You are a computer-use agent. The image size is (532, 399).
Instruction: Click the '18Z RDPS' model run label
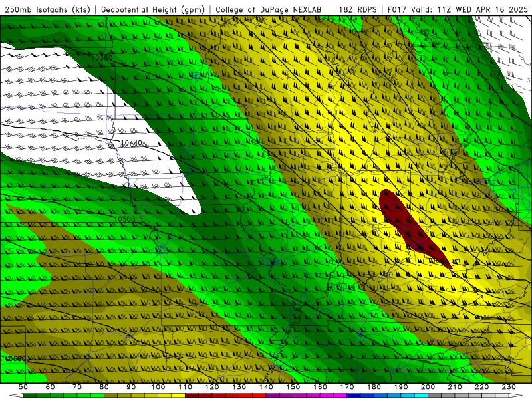click(358, 10)
